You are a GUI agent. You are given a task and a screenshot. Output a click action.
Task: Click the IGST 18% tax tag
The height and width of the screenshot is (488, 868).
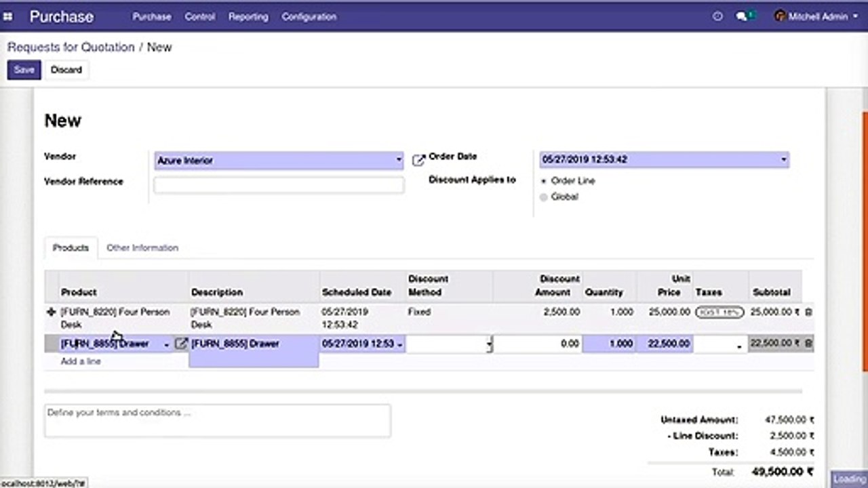719,312
